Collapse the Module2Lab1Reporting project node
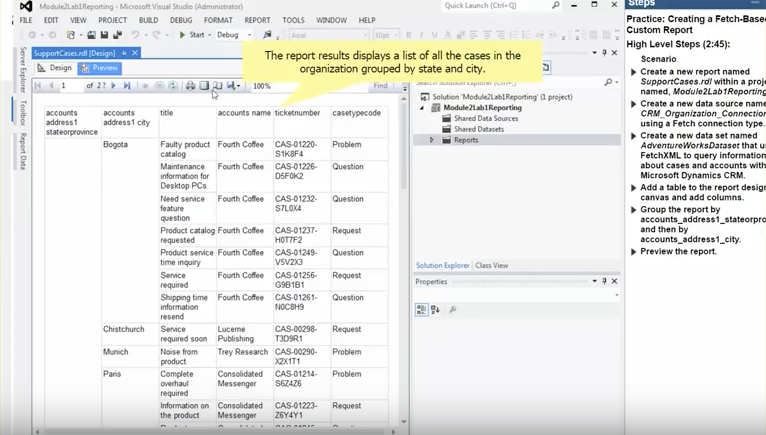 coord(422,108)
